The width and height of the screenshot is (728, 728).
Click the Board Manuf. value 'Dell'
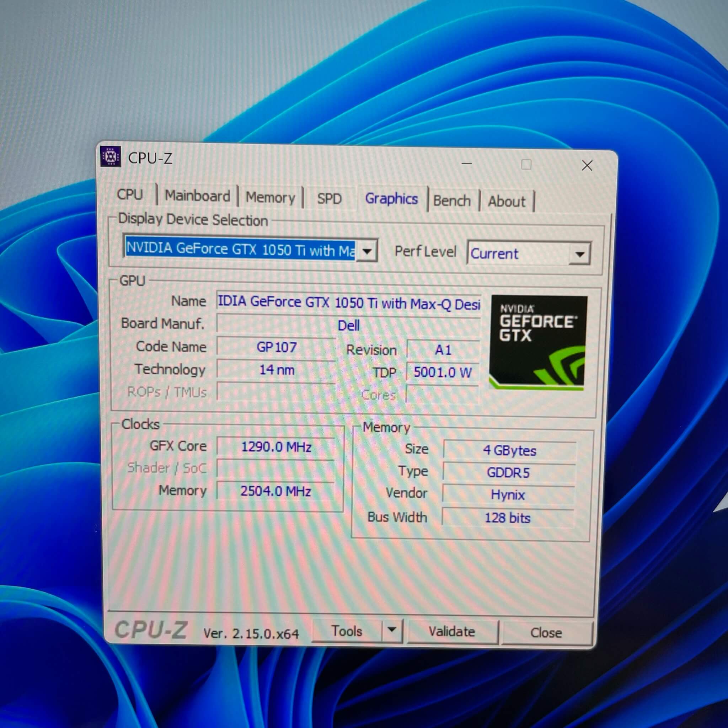(349, 325)
